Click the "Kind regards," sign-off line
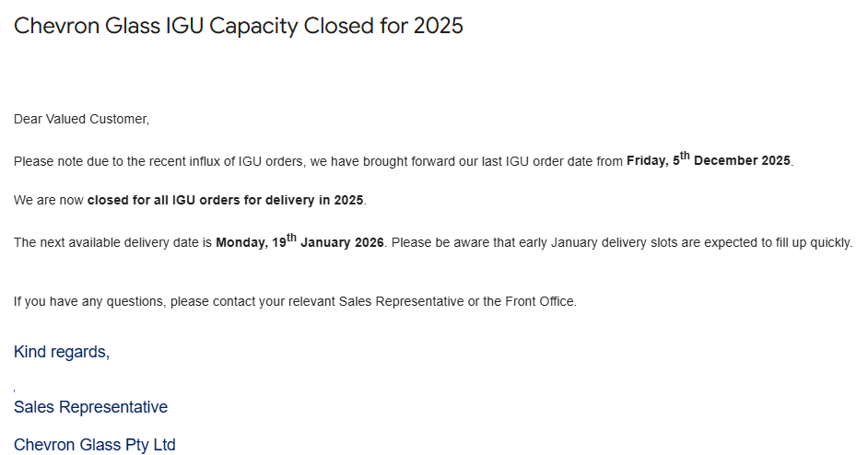 point(62,352)
